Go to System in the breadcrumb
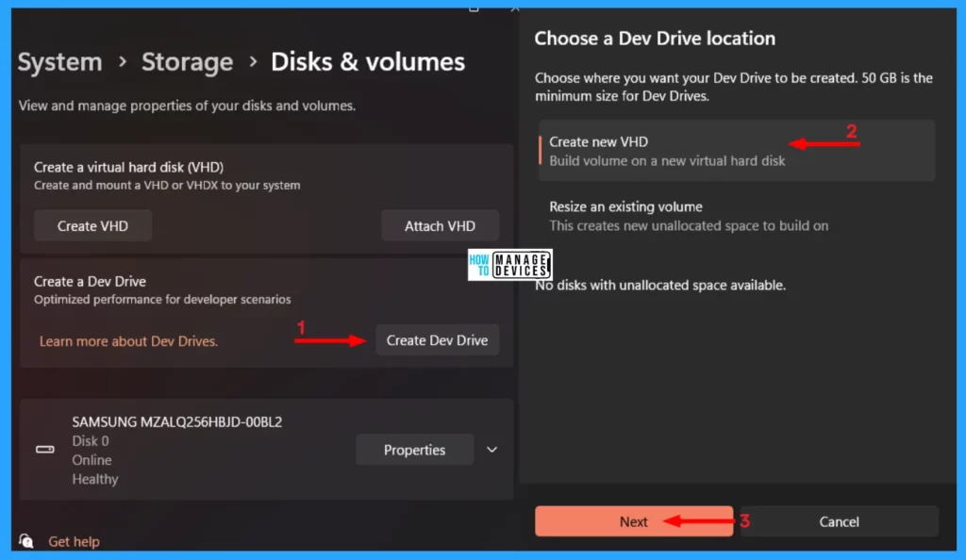 (x=59, y=62)
